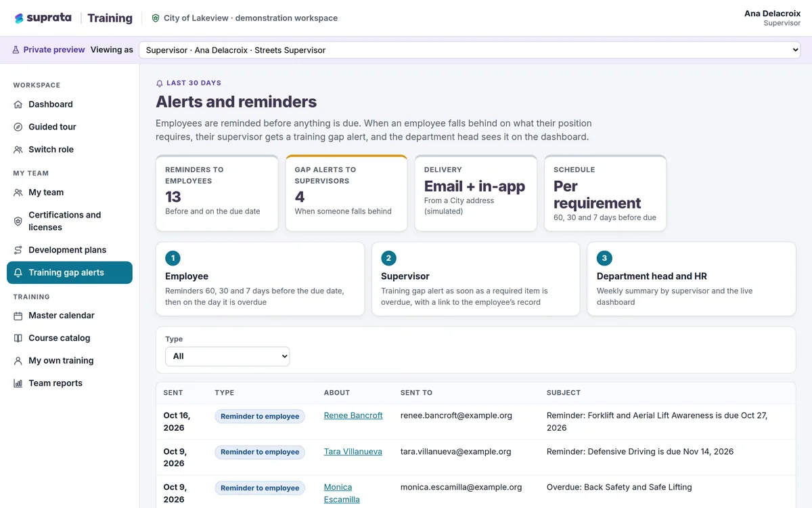Screen dimensions: 812x508
Task: Click the Training gap alerts bell icon
Action: pyautogui.click(x=18, y=273)
